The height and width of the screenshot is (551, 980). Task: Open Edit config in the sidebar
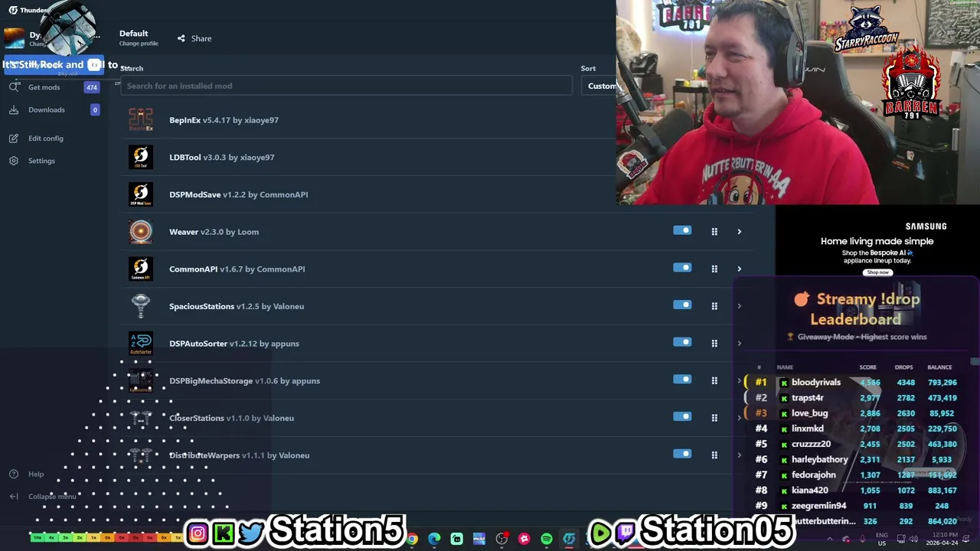pyautogui.click(x=46, y=139)
